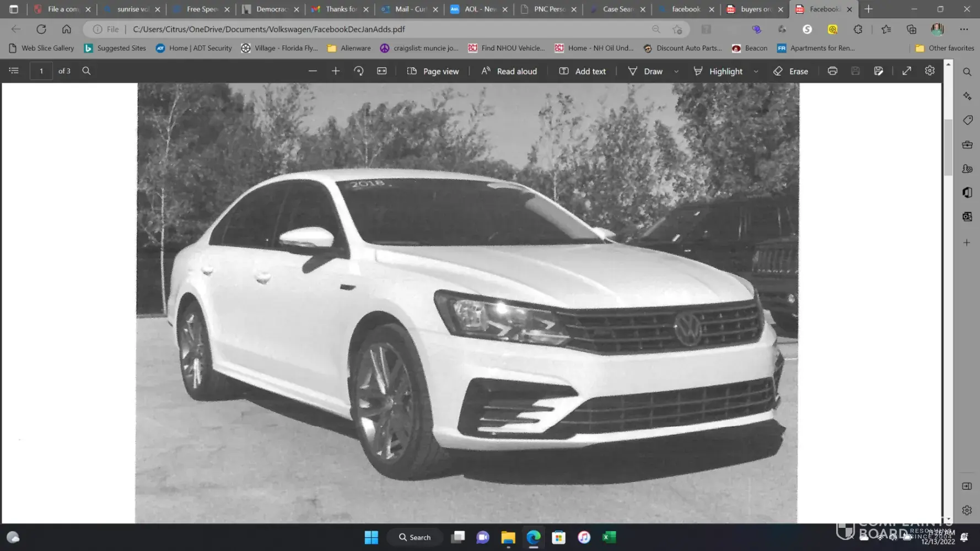Toggle Read aloud on
This screenshot has width=980, height=551.
pyautogui.click(x=509, y=71)
